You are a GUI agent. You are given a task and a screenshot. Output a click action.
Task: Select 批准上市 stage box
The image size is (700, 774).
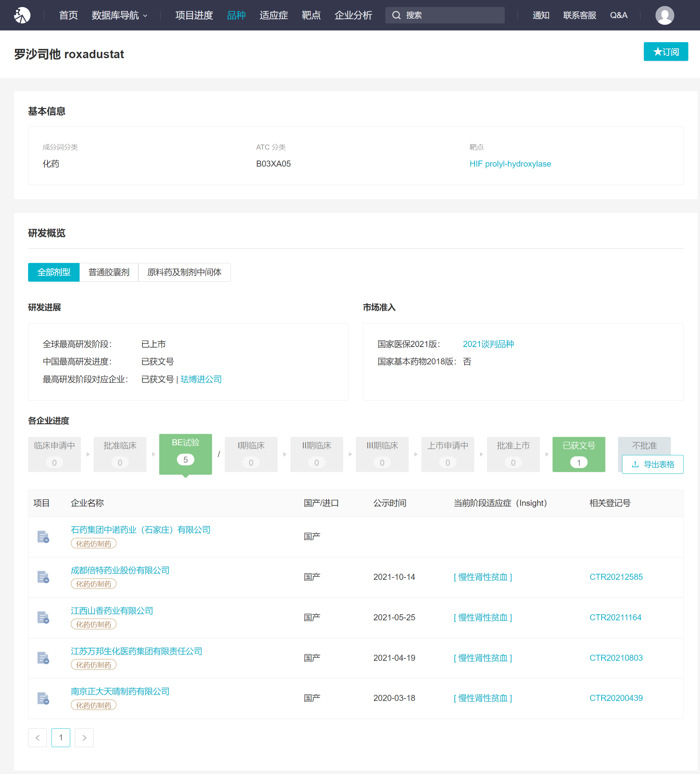[513, 454]
